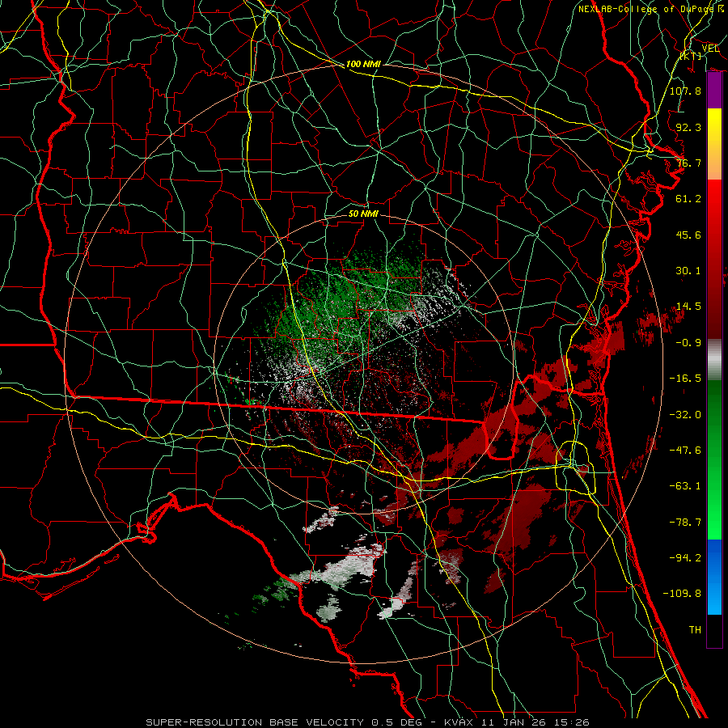
Task: Click the -63.1 velocity scale value
Action: [x=685, y=486]
